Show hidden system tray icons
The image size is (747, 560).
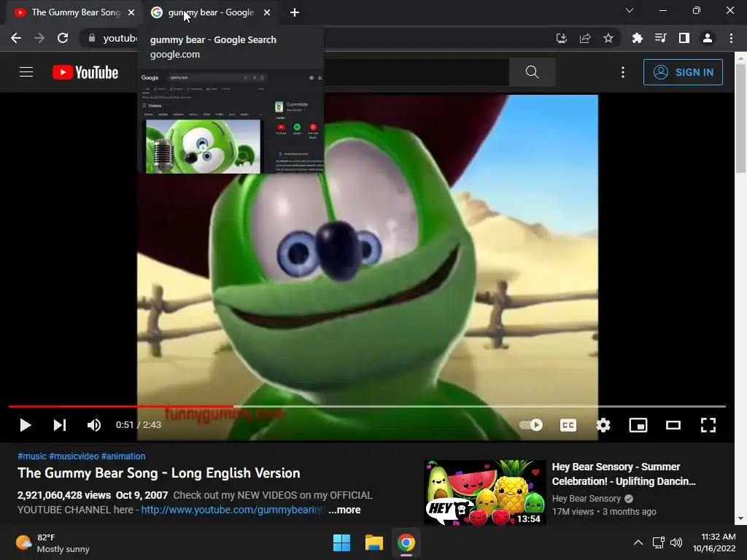[x=638, y=542]
